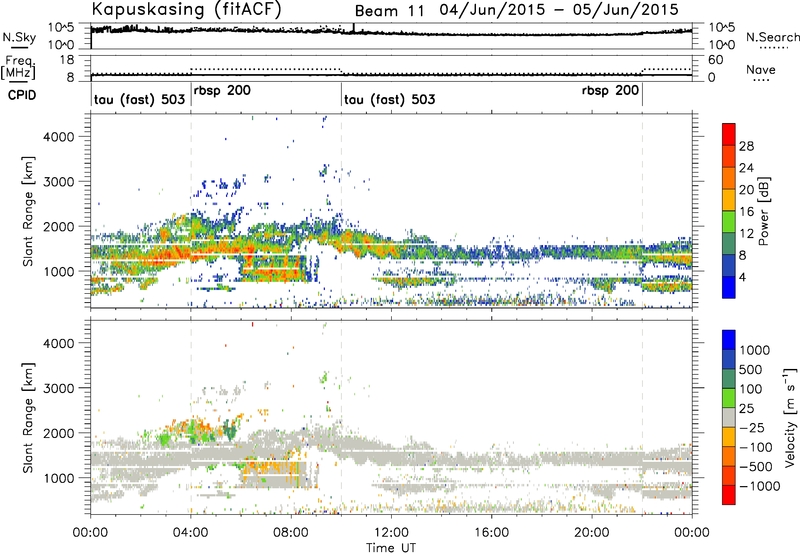Click the gray segment of the velocity colorbar
The image size is (800, 554).
729,418
